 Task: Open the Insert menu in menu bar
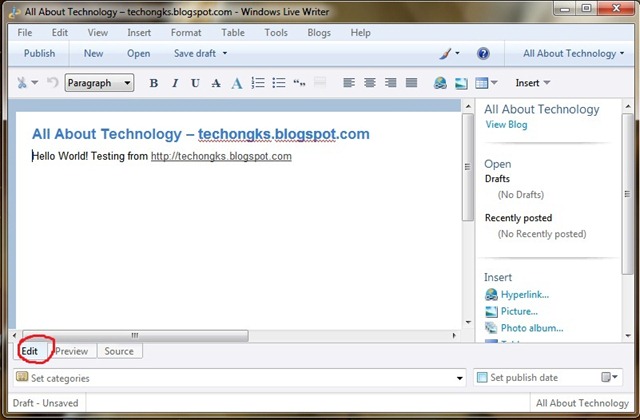(x=139, y=33)
